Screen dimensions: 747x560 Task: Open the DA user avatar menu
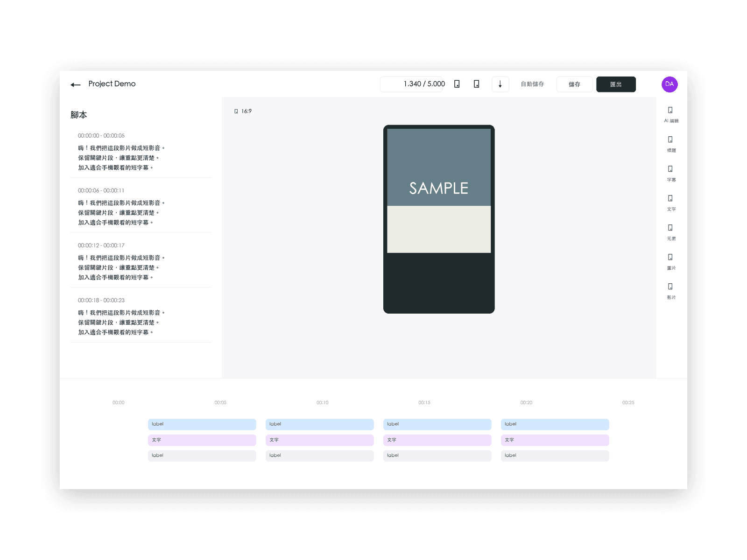pyautogui.click(x=669, y=84)
